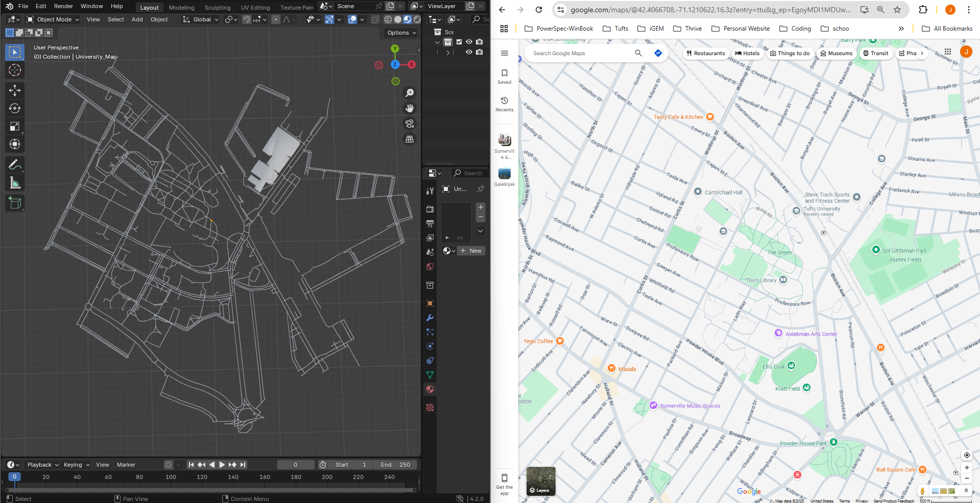Click the Google Maps directions icon
Image resolution: width=980 pixels, height=503 pixels.
pyautogui.click(x=658, y=53)
